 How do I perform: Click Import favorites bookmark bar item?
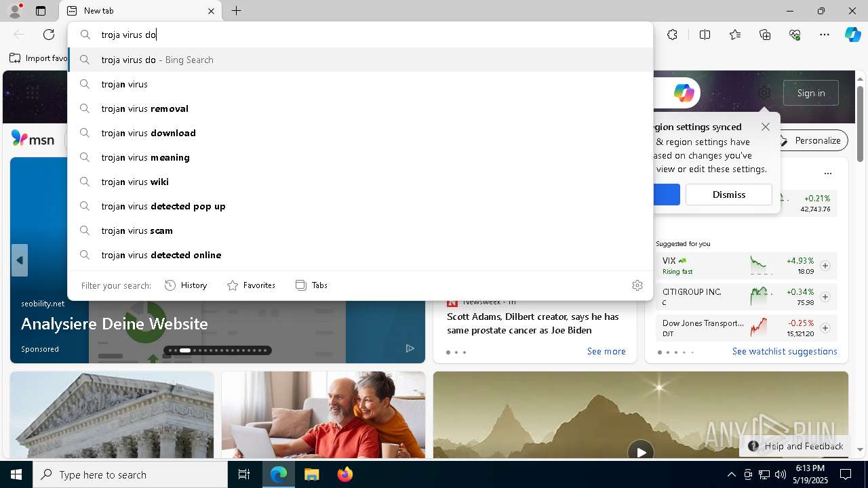coord(39,58)
